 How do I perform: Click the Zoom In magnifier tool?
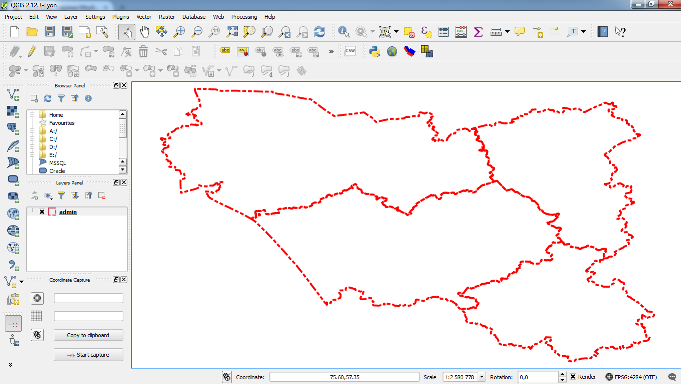click(x=179, y=32)
